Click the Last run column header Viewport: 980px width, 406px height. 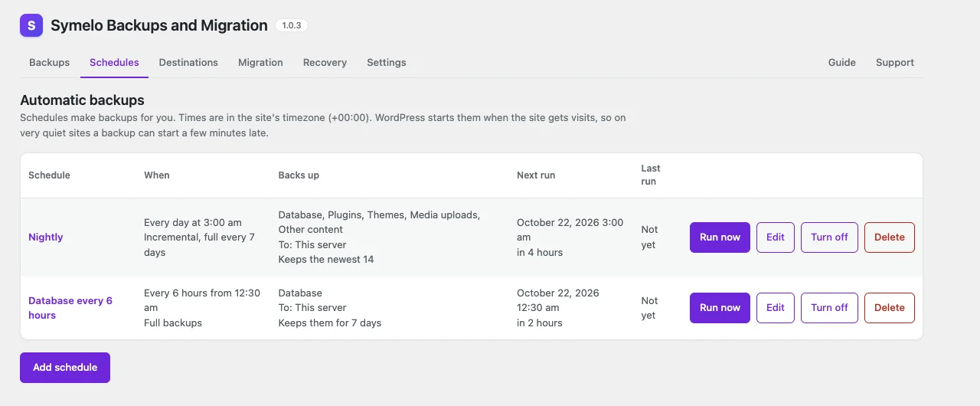pyautogui.click(x=651, y=175)
